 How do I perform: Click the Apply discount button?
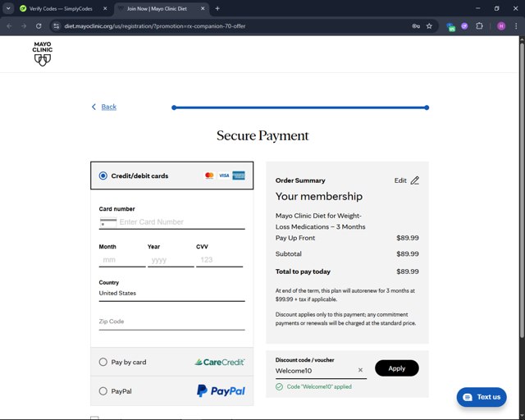(x=397, y=368)
